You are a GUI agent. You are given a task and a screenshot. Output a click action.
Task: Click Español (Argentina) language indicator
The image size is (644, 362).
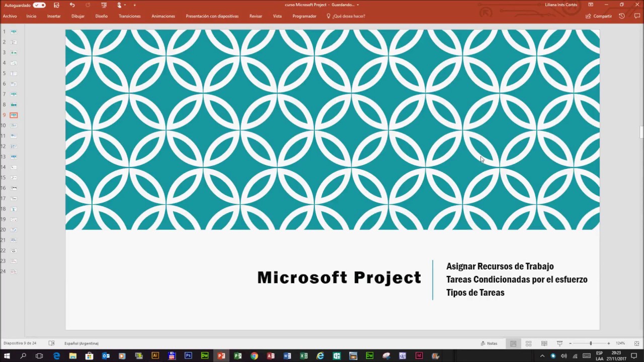pos(82,343)
